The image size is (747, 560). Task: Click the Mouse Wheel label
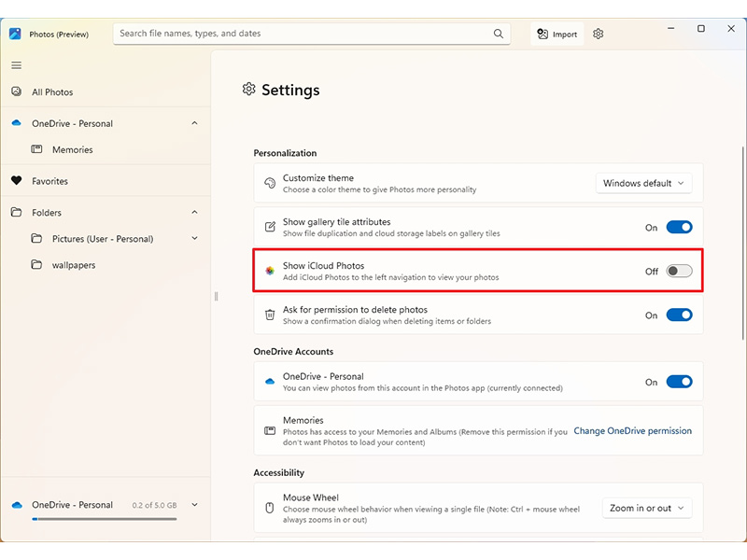(311, 497)
